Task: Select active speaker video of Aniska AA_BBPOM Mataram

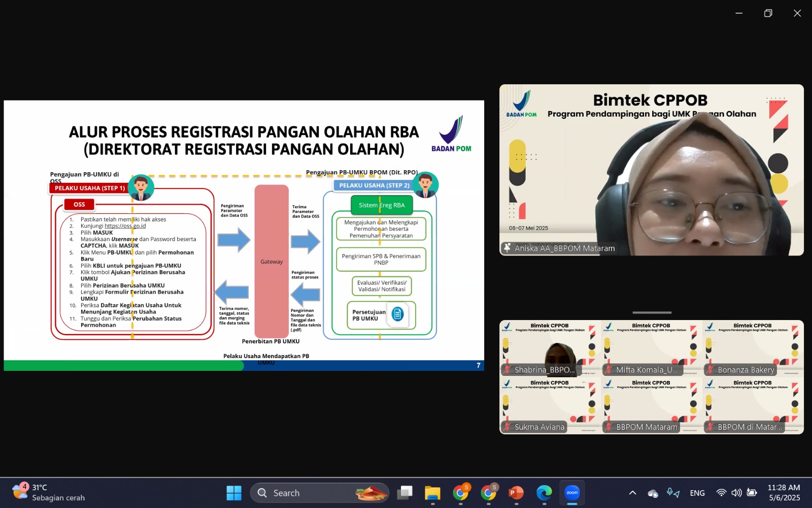Action: (652, 170)
